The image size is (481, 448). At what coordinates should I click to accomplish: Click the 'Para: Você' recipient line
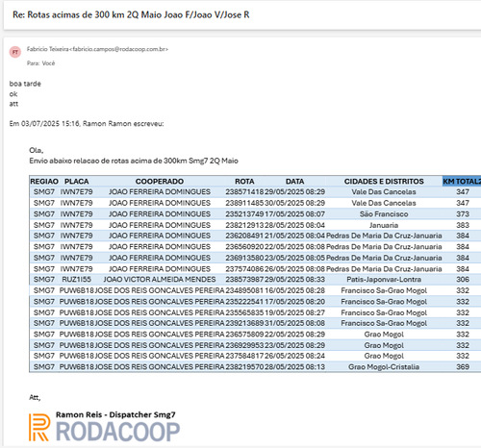40,63
